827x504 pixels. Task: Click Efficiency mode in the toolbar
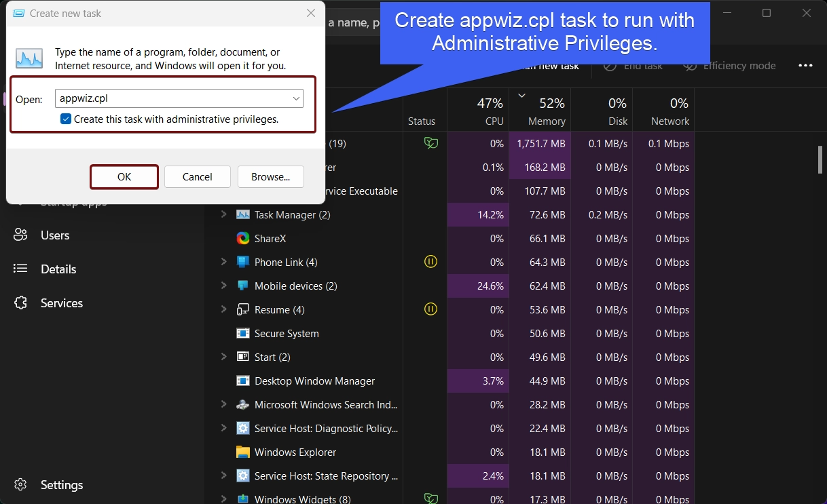(x=729, y=66)
